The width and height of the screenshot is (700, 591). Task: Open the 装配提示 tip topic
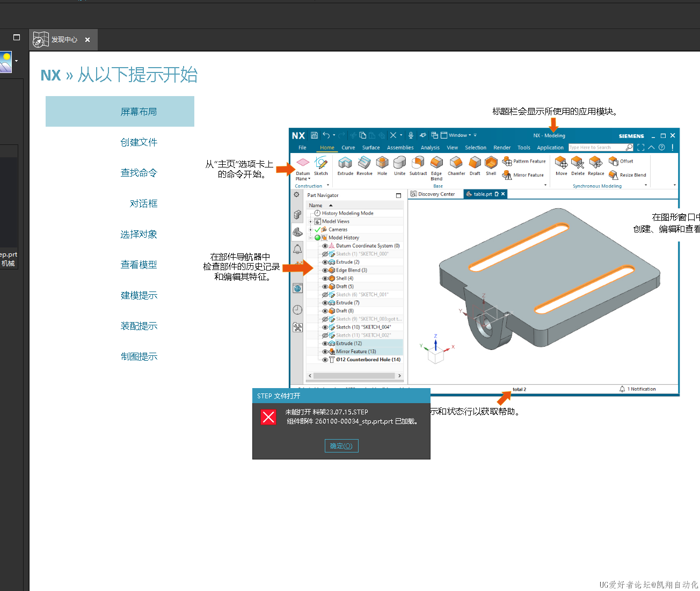[x=139, y=326]
